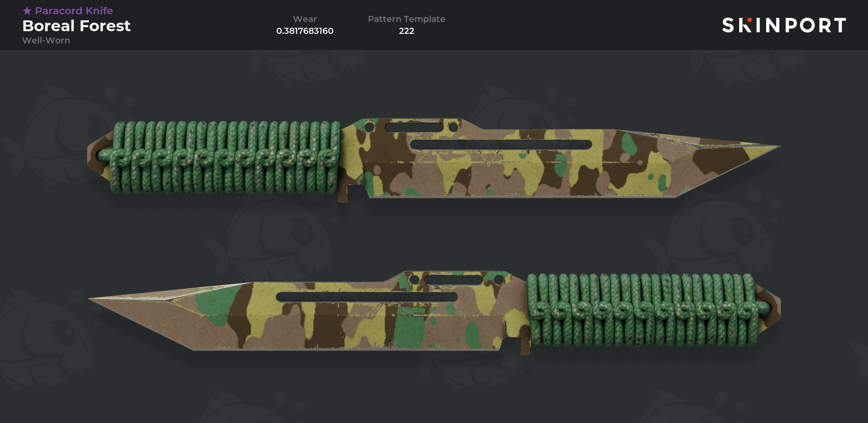Viewport: 868px width, 423px height.
Task: Click the Wear label
Action: point(305,19)
